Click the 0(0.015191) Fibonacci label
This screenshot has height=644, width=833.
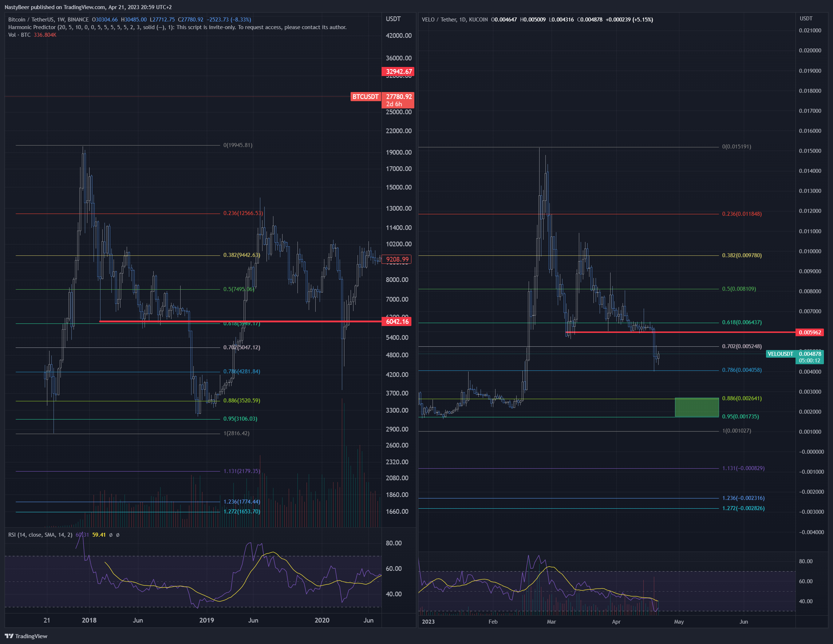tap(737, 147)
